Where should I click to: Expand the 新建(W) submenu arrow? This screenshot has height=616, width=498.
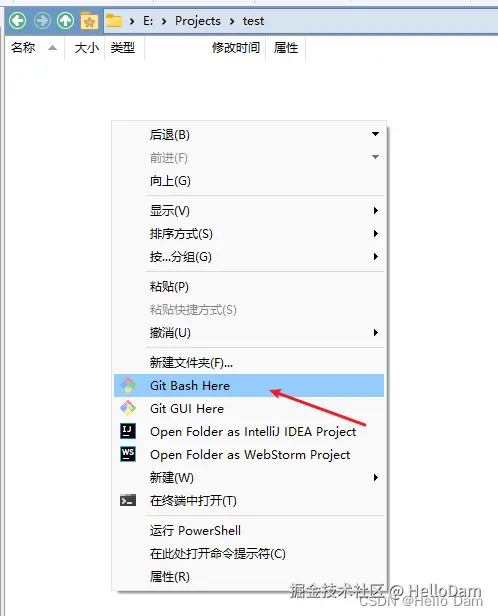coord(376,477)
